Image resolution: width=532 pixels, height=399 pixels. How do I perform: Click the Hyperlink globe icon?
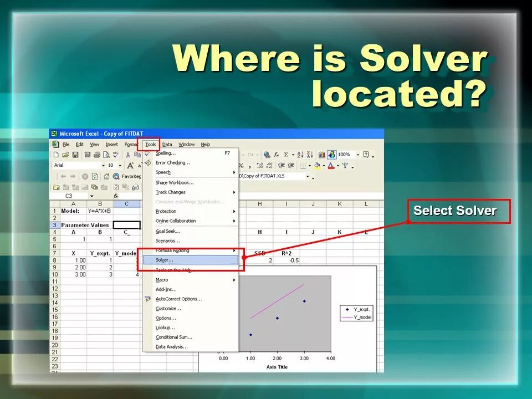point(267,155)
